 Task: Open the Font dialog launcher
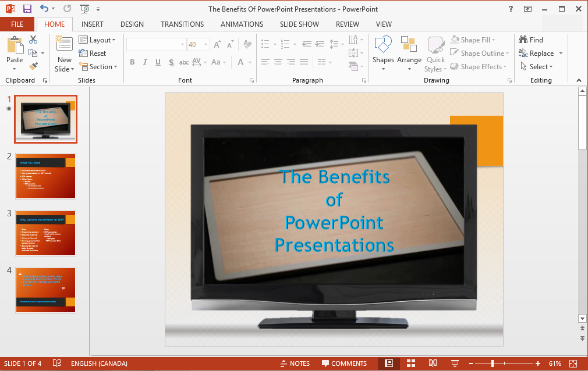coord(252,81)
